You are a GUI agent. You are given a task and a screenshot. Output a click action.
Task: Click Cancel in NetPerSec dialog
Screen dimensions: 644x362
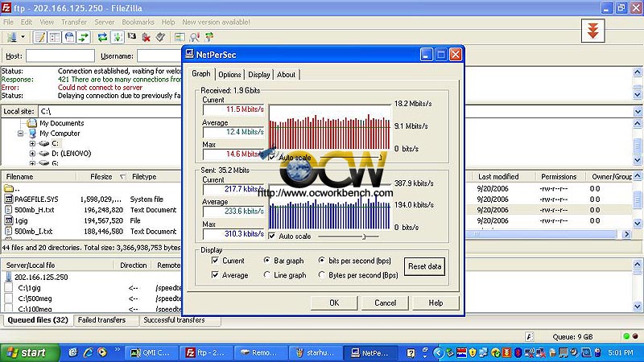(386, 302)
